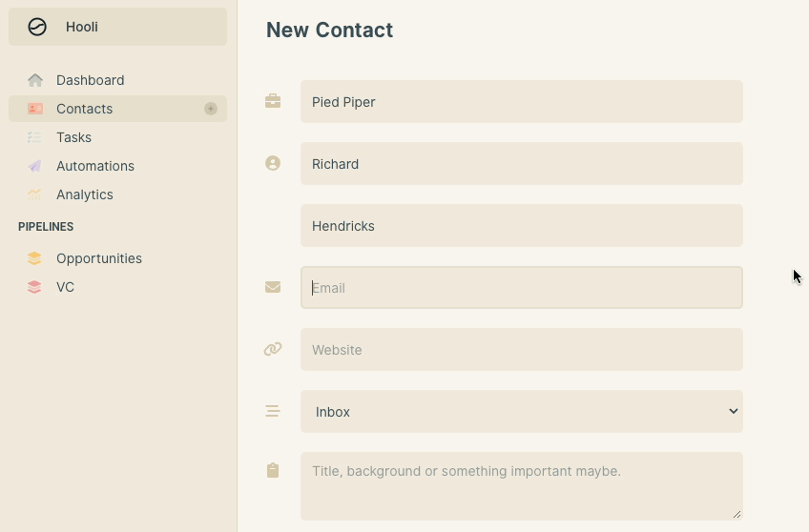Click the Dashboard home icon
Viewport: 809px width, 532px height.
coord(35,80)
